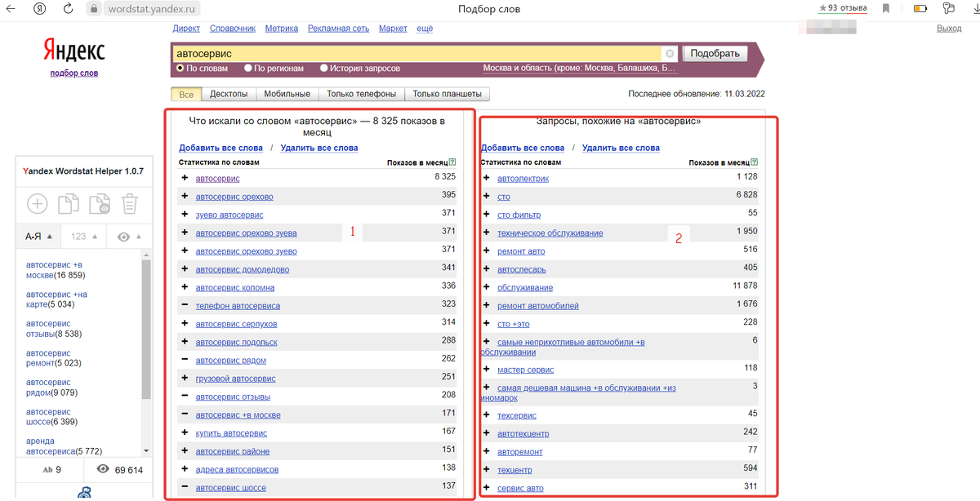Open «93 отзыва» site reviews
This screenshot has width=980, height=501.
pyautogui.click(x=844, y=8)
